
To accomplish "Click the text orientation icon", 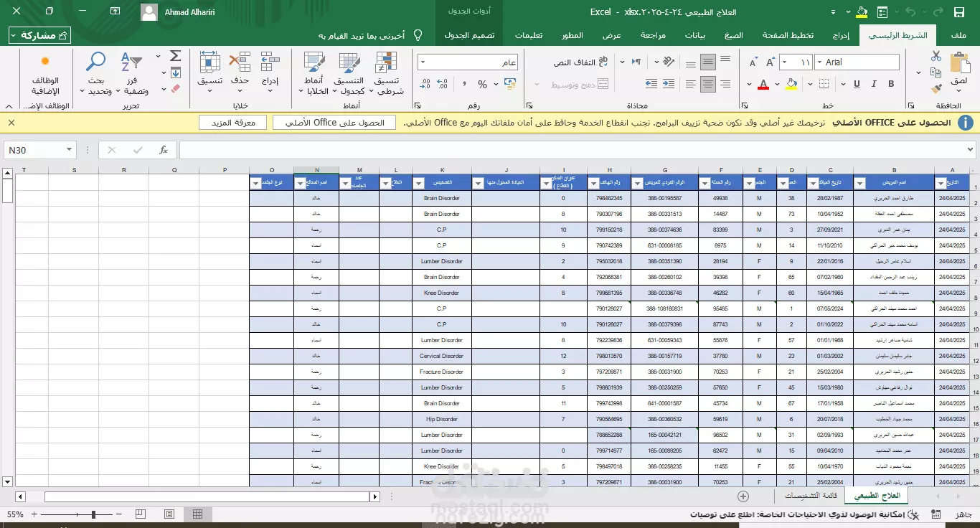I will tap(668, 62).
